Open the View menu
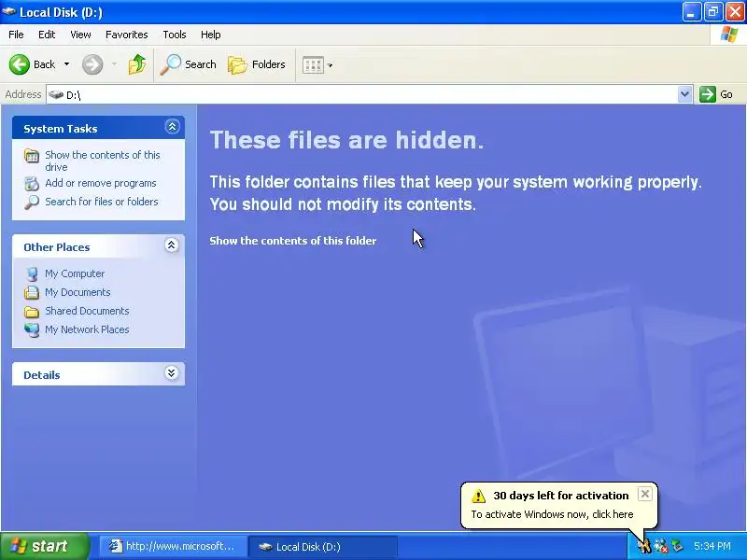Image resolution: width=747 pixels, height=560 pixels. tap(80, 35)
